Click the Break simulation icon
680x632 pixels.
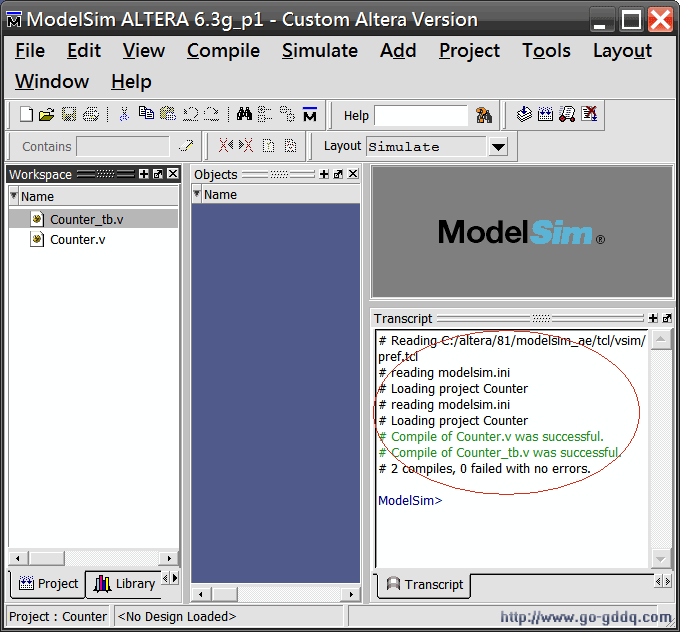[x=589, y=115]
